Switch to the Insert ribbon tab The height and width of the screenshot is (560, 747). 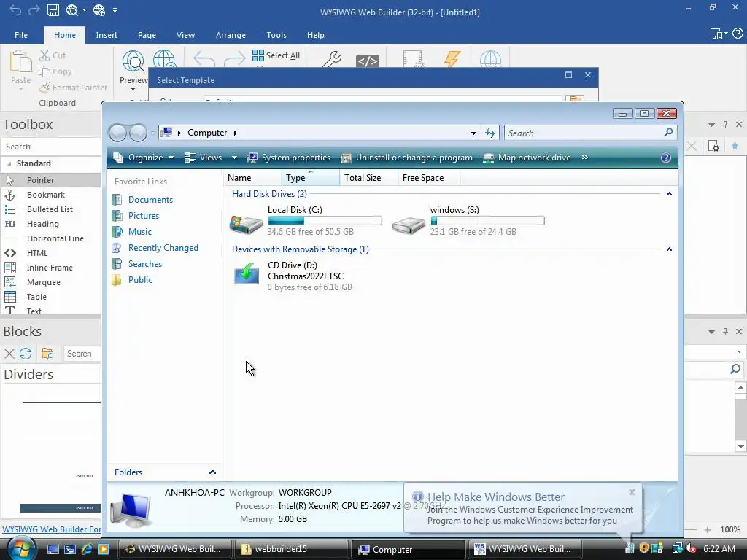coord(107,35)
